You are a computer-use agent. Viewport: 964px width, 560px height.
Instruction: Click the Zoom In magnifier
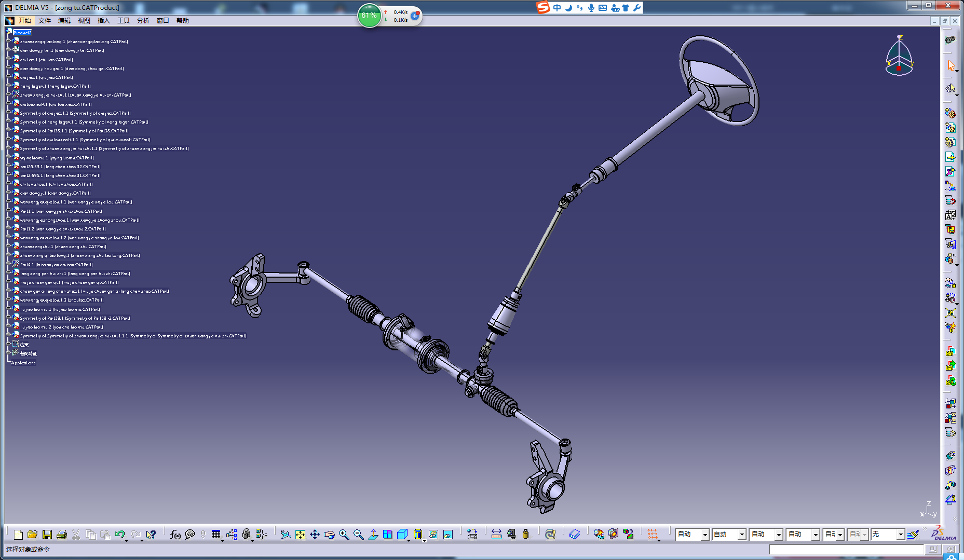(x=344, y=534)
